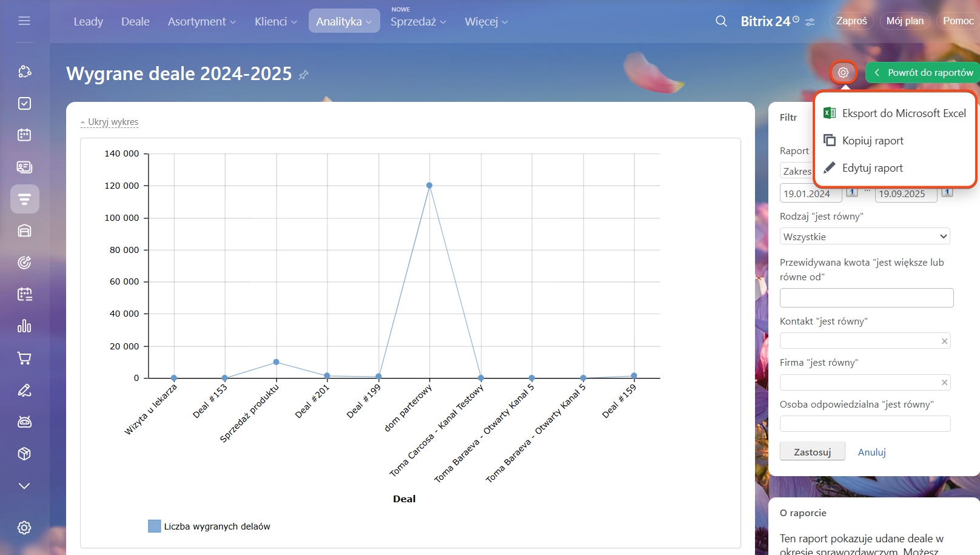Expand the Rodzaj Wszystkie dropdown
Screen dimensions: 980x555
click(864, 237)
